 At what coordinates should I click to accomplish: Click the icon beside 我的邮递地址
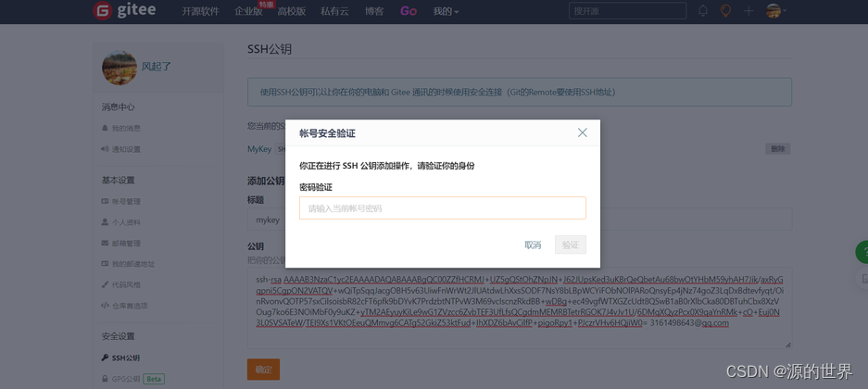[106, 264]
